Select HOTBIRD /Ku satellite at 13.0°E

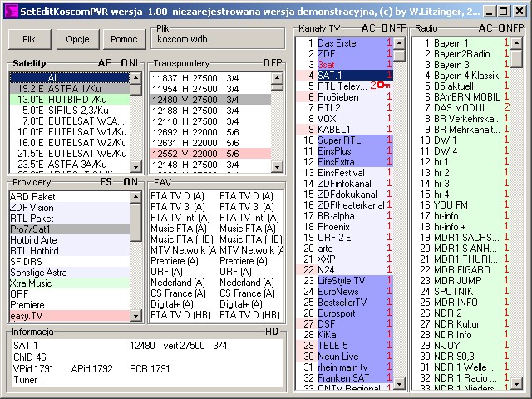tap(69, 100)
